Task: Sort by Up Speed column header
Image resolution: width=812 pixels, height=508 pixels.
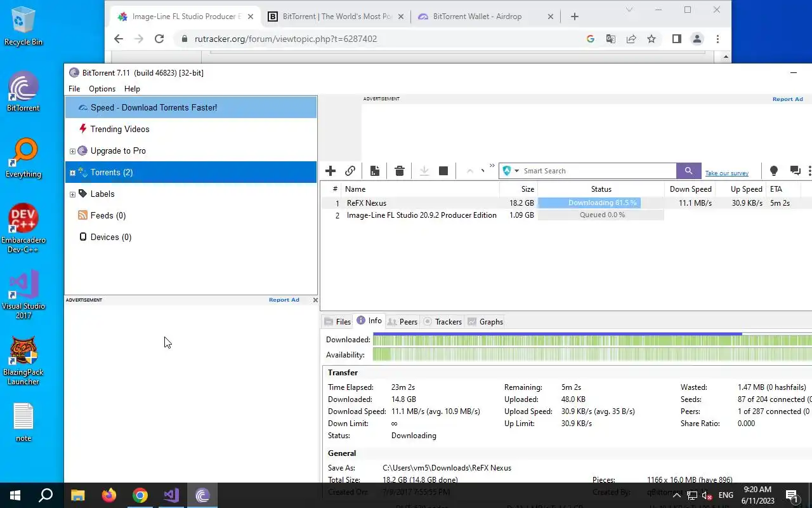Action: tap(741, 189)
